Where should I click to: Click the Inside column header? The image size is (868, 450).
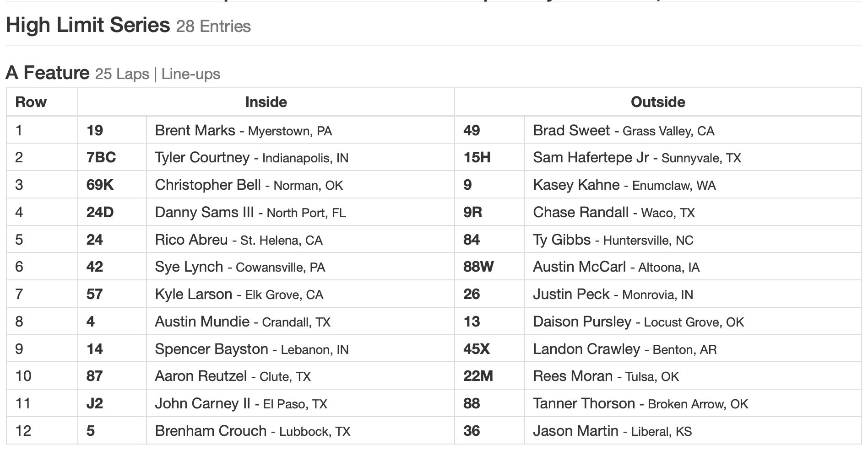(266, 102)
